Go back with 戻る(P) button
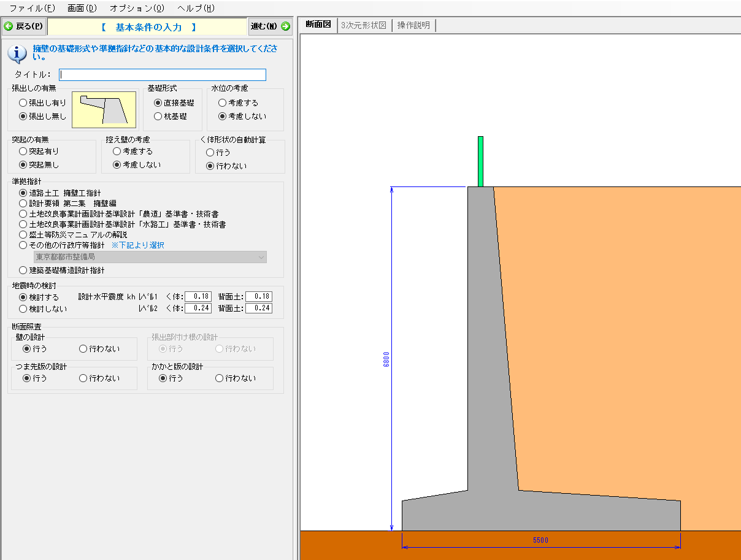 (x=24, y=26)
